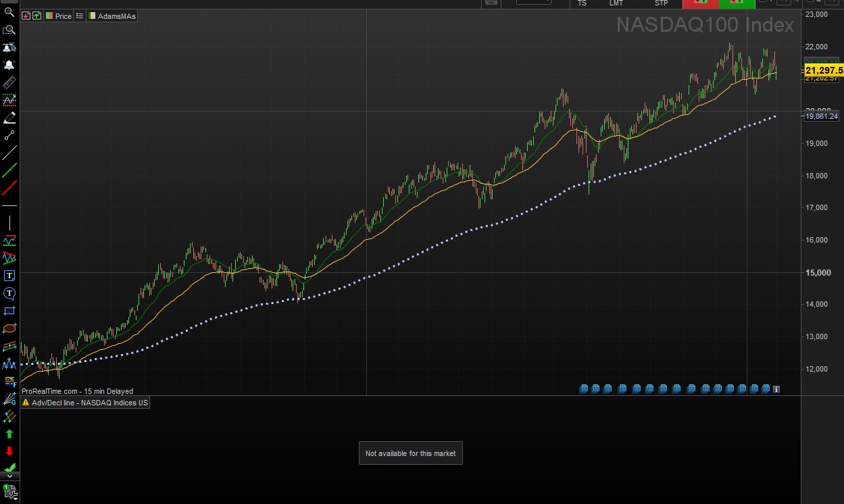Image resolution: width=844 pixels, height=504 pixels.
Task: Click the red down-arrow chart icon
Action: coord(26,16)
